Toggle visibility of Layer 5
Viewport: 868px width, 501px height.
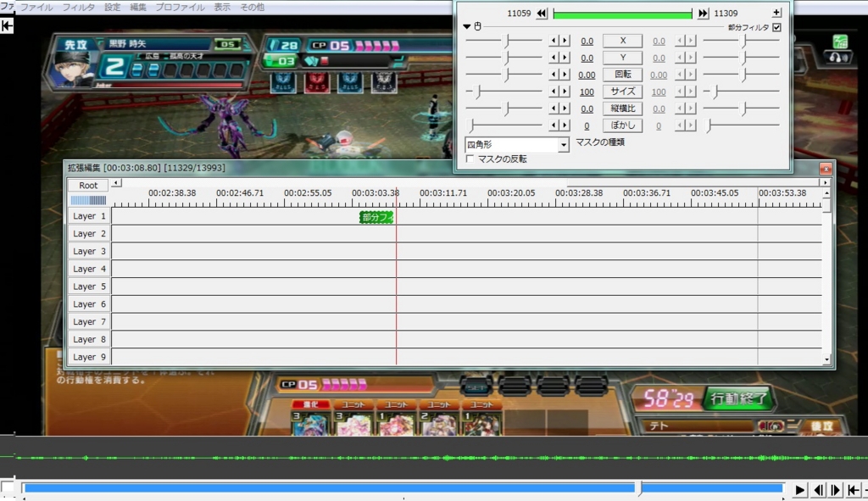89,287
